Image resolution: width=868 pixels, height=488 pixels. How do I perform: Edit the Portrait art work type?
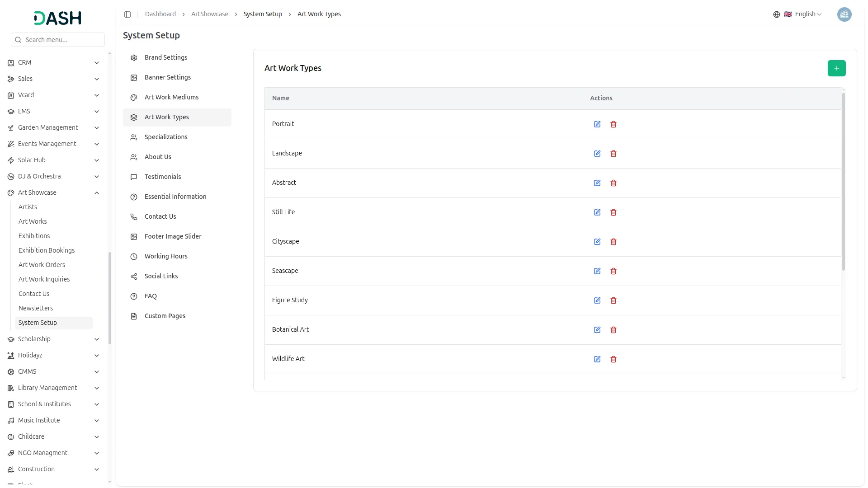(597, 124)
